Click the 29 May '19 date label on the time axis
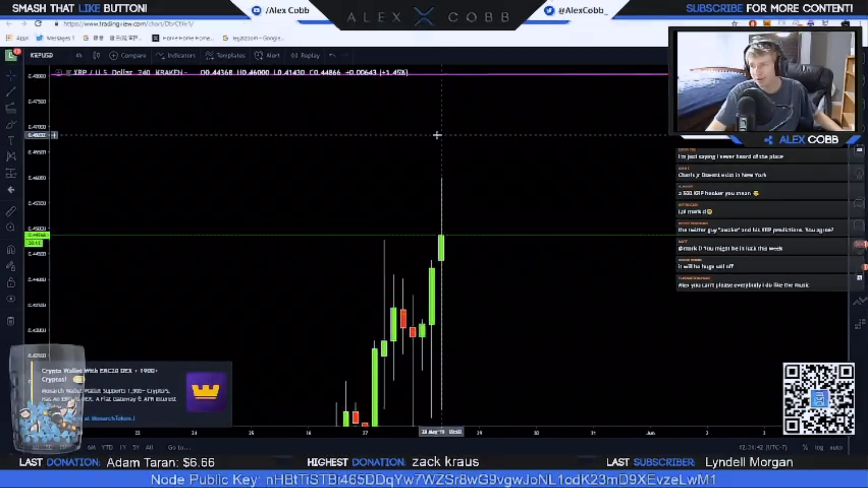Screen dimensions: 868x488 coord(441,432)
